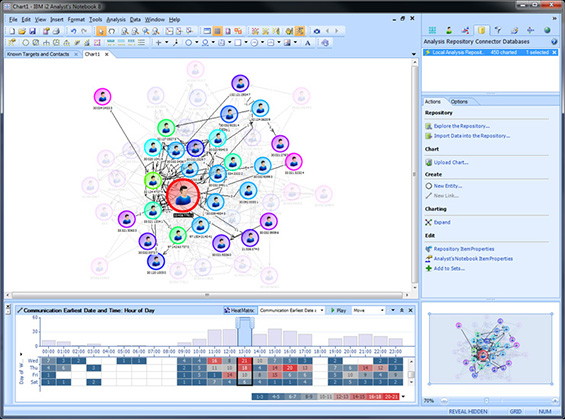Screen dimensions: 565x420
Task: Click the globe icon in task pane
Action: click(x=547, y=30)
